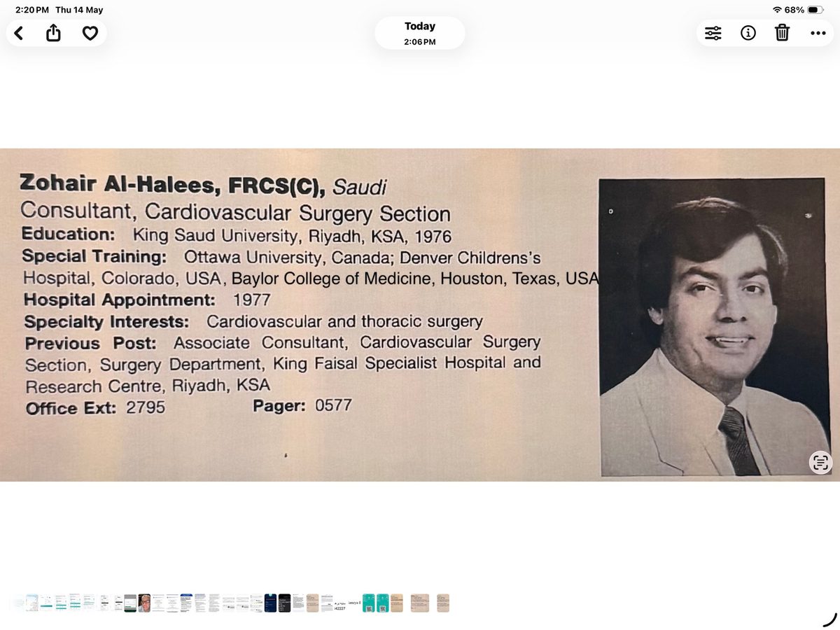Tap the Today 2:06 PM date pill
840x630 pixels.
(420, 33)
